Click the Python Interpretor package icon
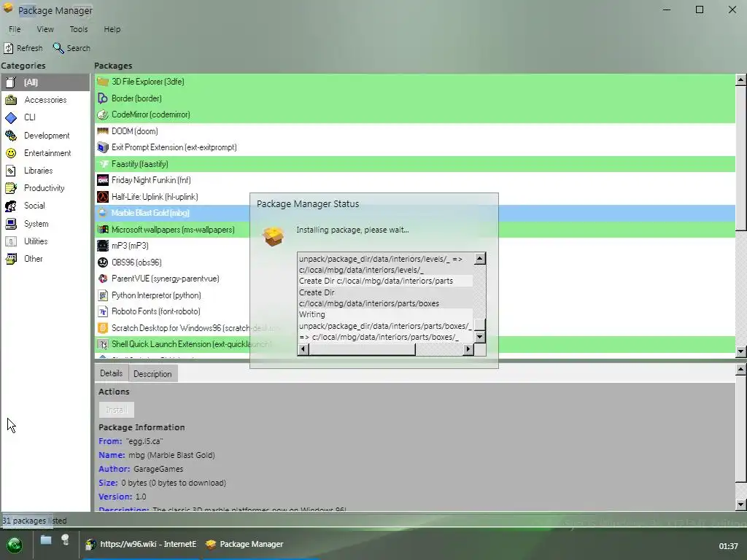Image resolution: width=747 pixels, height=560 pixels. click(103, 295)
